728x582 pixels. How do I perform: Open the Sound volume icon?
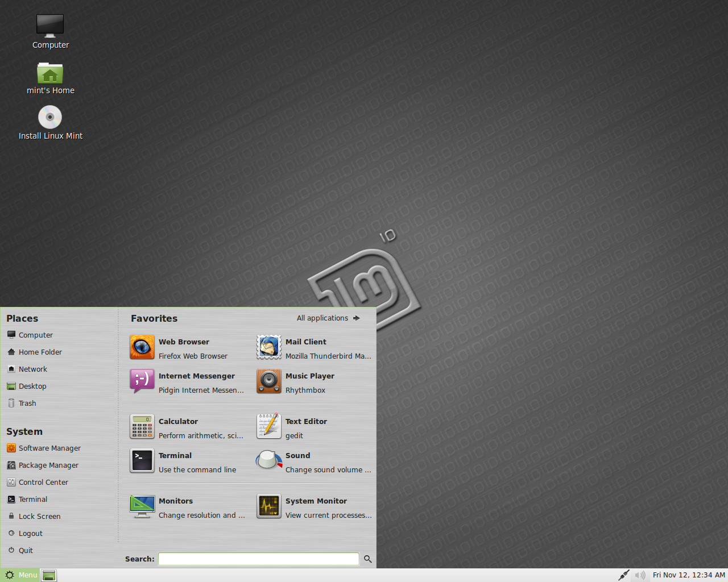pyautogui.click(x=269, y=461)
